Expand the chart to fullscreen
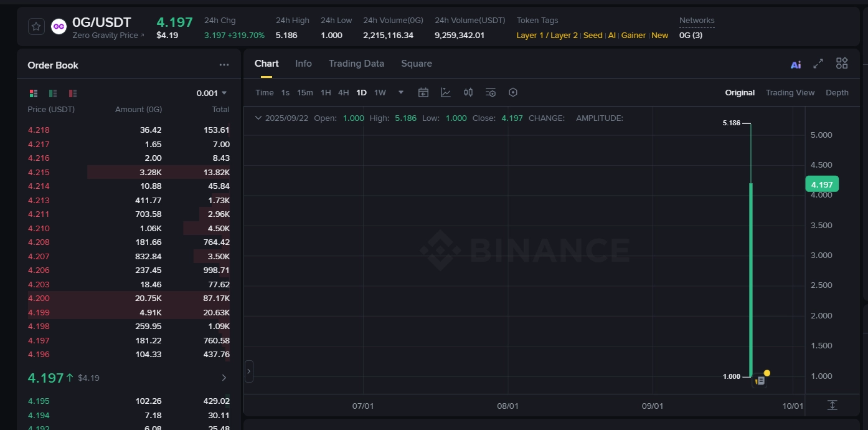This screenshot has width=868, height=430. point(818,63)
